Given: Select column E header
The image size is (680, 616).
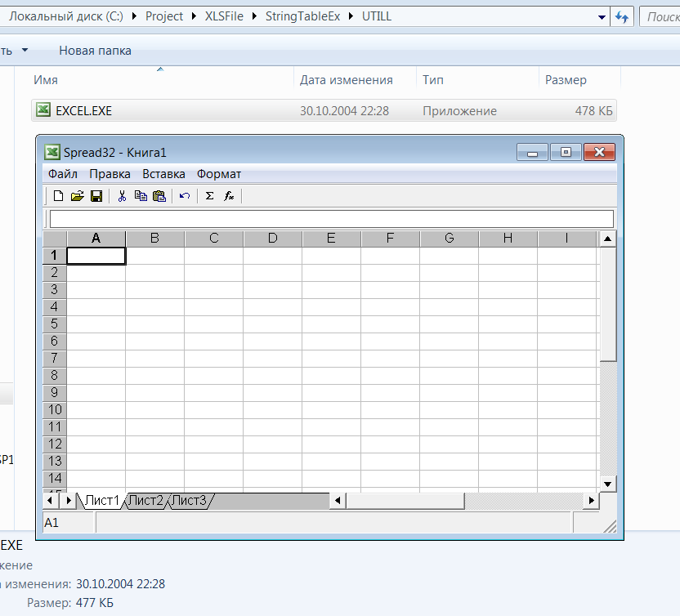Looking at the screenshot, I should pyautogui.click(x=331, y=239).
